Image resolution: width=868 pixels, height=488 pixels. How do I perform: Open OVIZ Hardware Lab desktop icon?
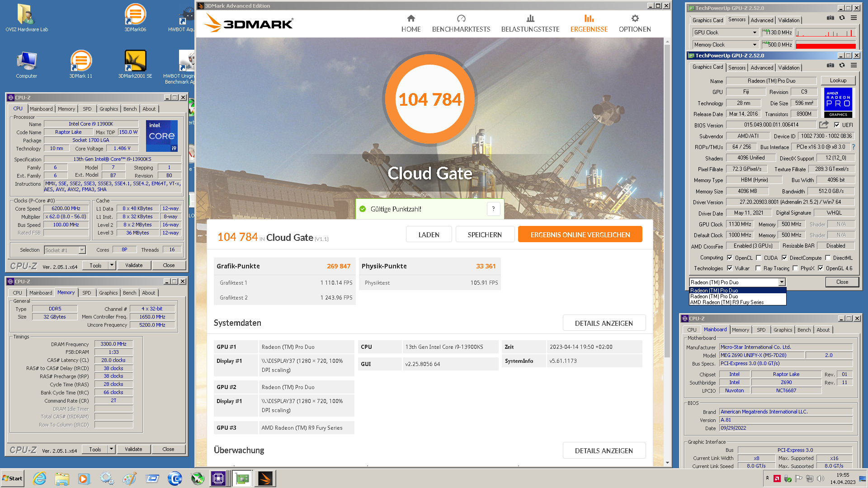pos(27,18)
